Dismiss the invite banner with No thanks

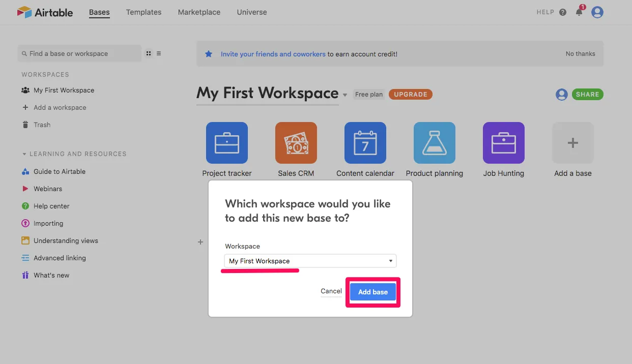click(581, 54)
